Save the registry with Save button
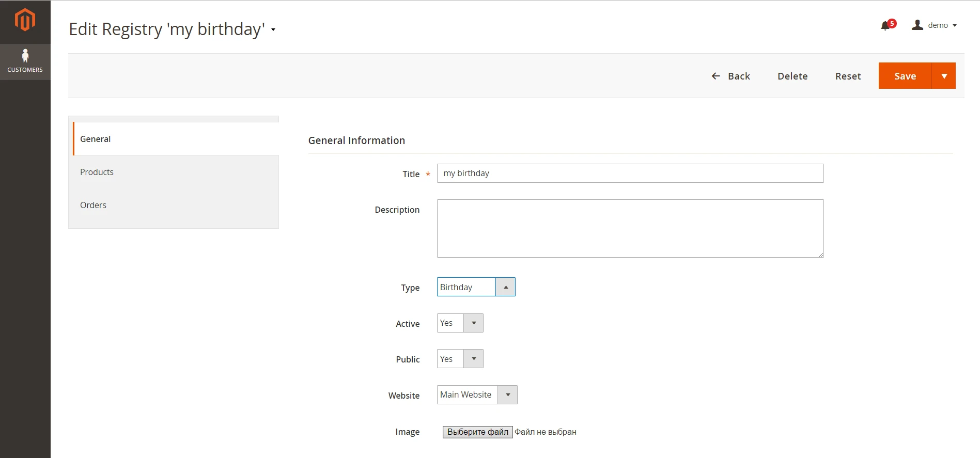980x458 pixels. pos(905,76)
